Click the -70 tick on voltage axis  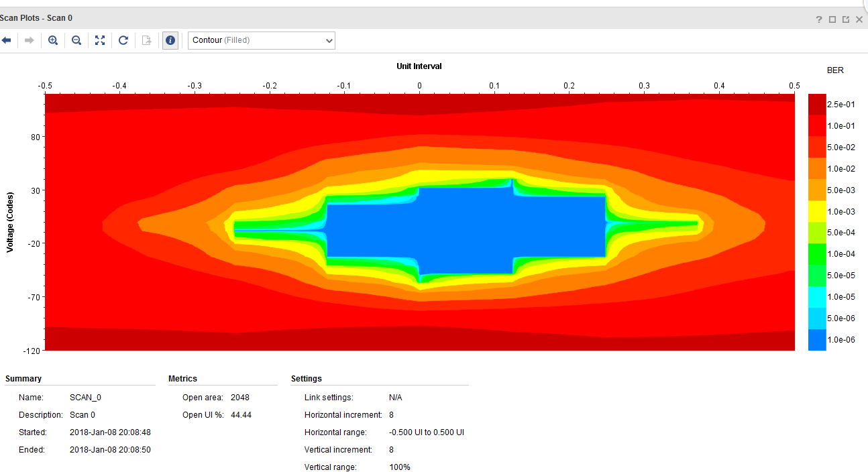click(x=34, y=297)
